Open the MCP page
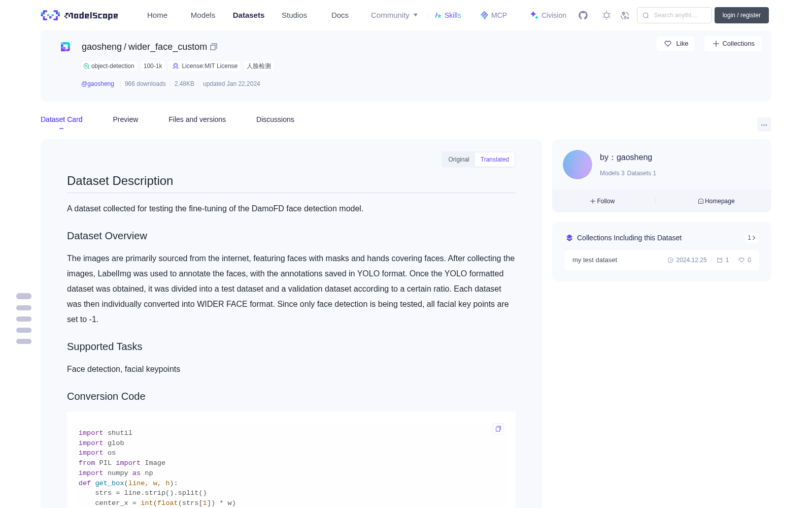812x508 pixels. tap(494, 15)
